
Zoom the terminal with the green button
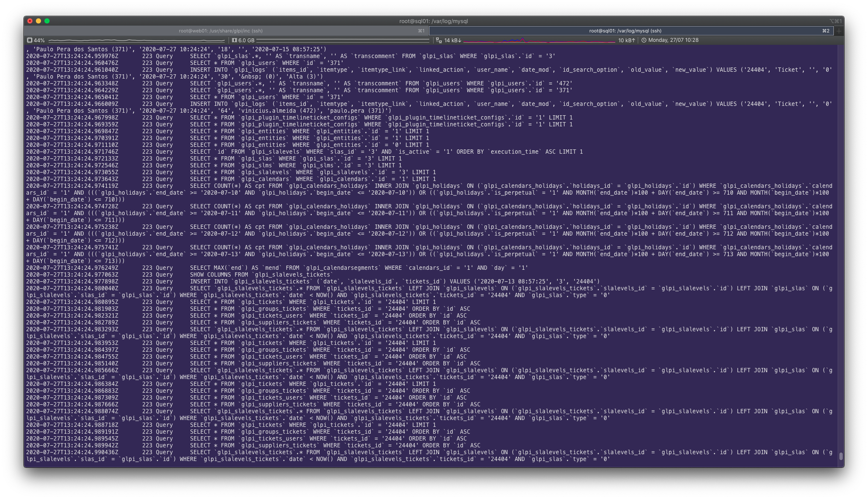point(47,21)
